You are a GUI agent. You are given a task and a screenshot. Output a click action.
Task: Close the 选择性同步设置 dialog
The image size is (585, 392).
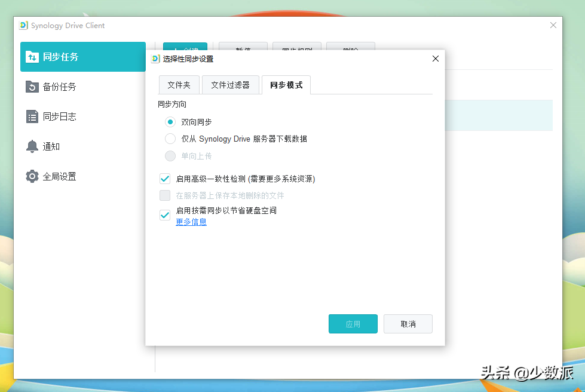tap(436, 59)
